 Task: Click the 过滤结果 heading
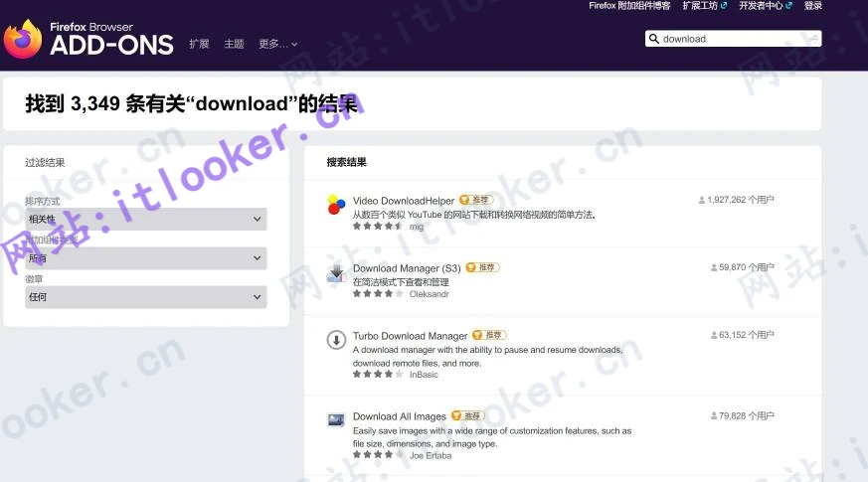coord(45,162)
